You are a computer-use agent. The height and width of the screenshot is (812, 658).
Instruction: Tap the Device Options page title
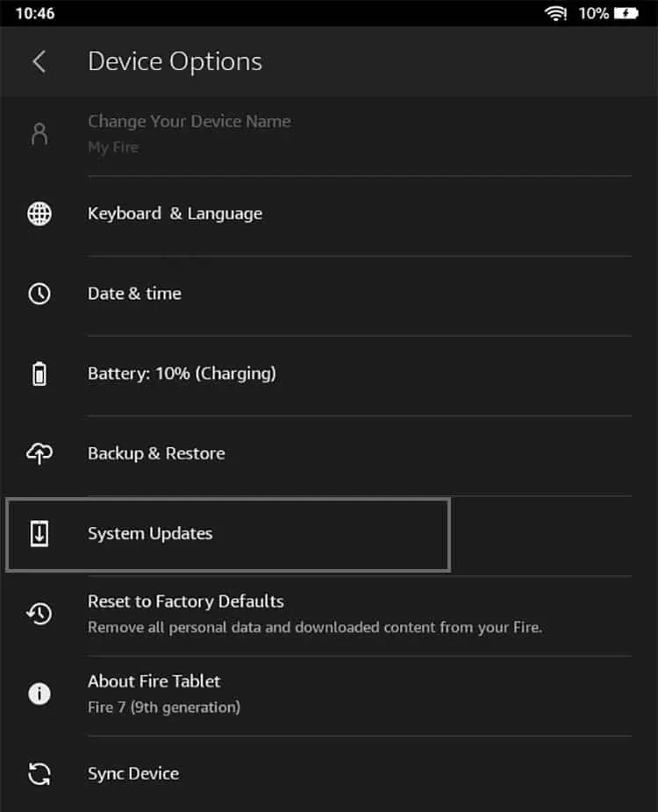(175, 62)
